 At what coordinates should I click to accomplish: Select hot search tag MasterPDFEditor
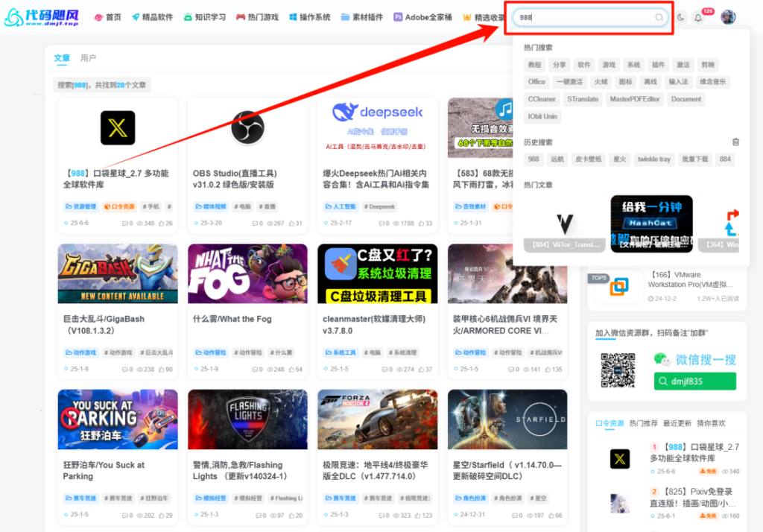coord(635,99)
